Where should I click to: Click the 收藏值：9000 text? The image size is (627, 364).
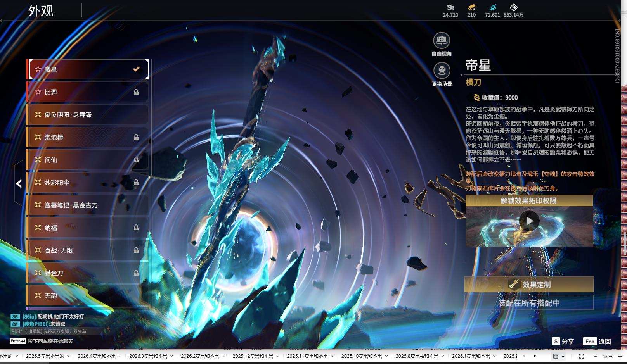[x=500, y=98]
